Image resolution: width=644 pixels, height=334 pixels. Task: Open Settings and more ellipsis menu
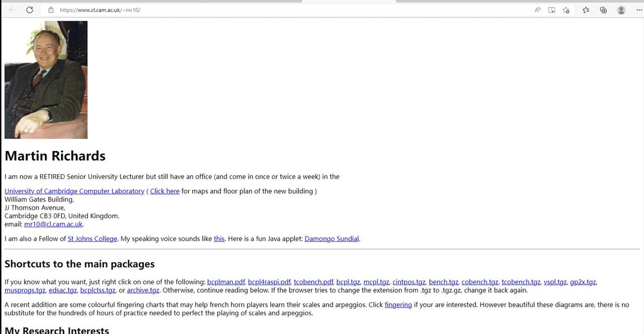pyautogui.click(x=639, y=10)
